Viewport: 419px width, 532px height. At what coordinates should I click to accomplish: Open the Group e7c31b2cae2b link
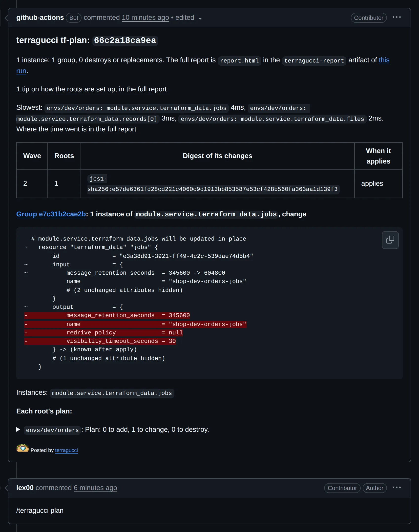coord(51,214)
